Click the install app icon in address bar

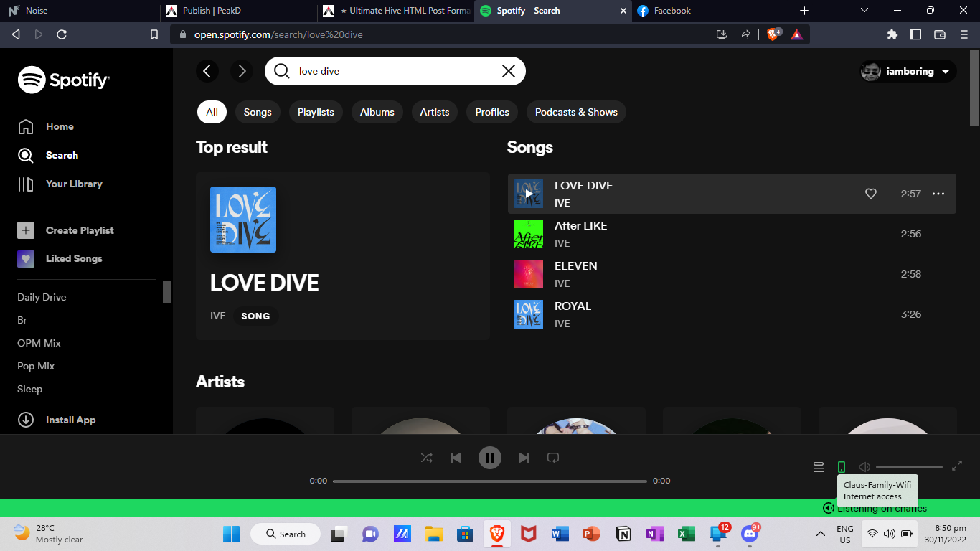point(722,34)
